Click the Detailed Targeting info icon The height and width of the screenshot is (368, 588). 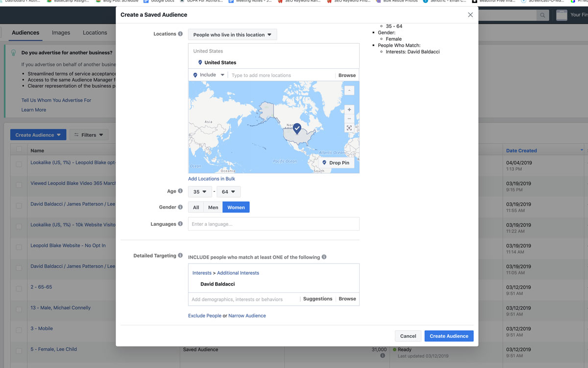pyautogui.click(x=180, y=256)
